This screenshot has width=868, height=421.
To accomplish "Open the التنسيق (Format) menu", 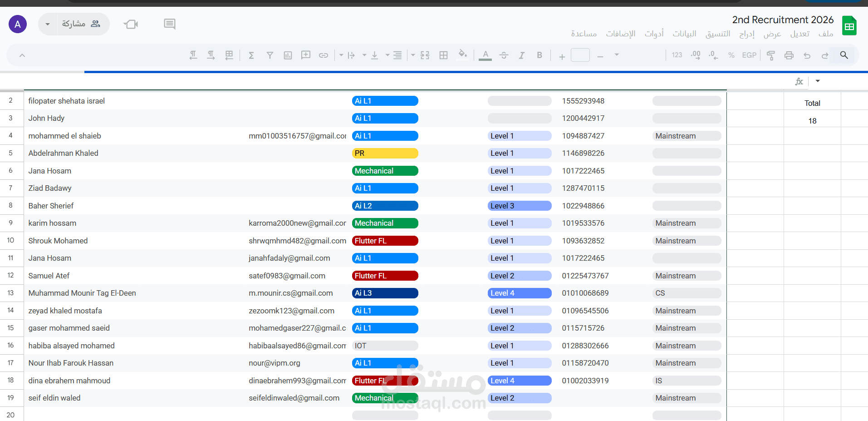I will click(718, 34).
